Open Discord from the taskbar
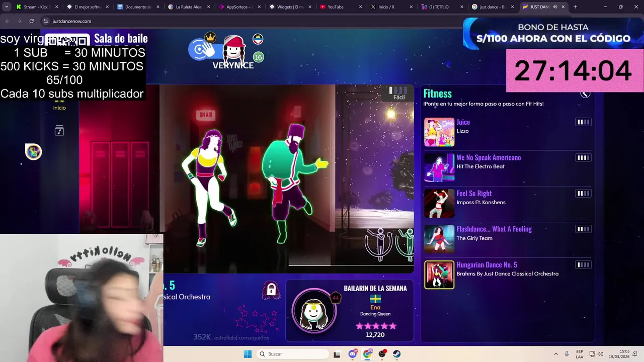 pyautogui.click(x=353, y=354)
